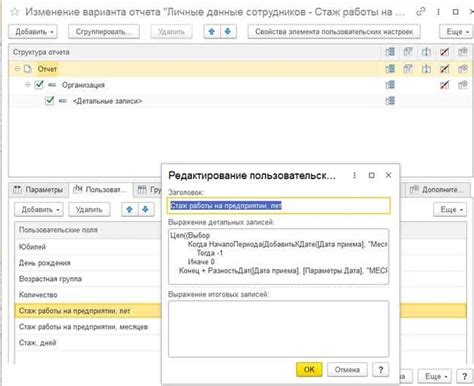The image size is (474, 386).
Task: Click the Заголовок input field
Action: coord(279,205)
